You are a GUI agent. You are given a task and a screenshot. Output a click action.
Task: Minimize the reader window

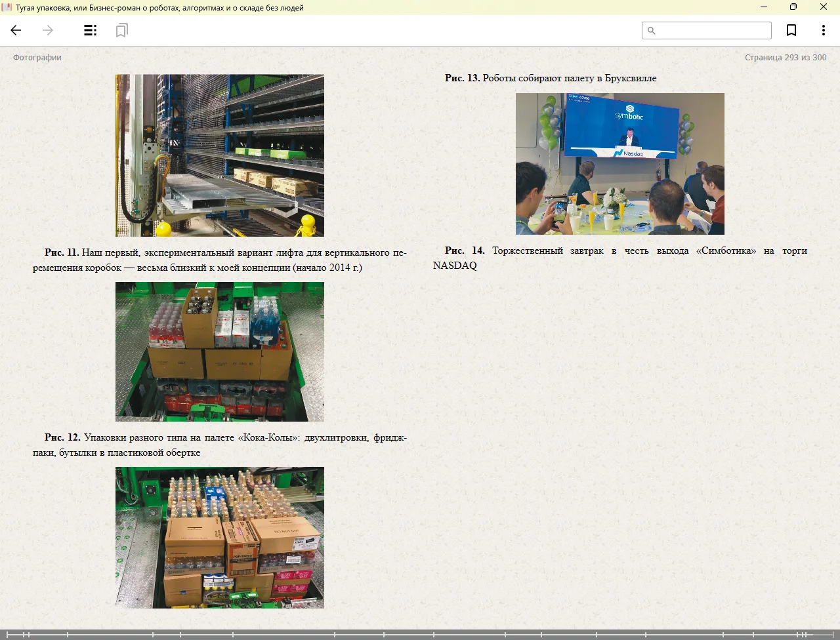[764, 7]
